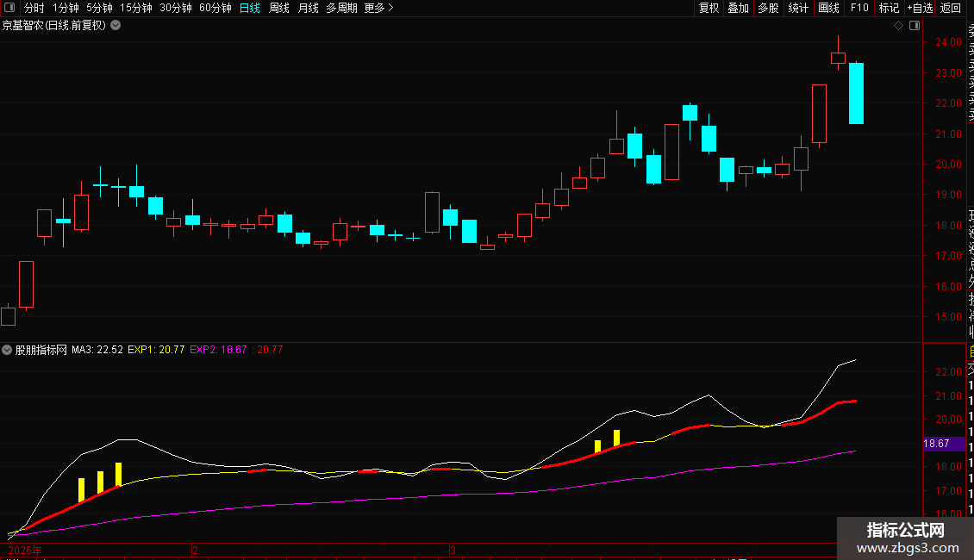Activate the 画线 drawing tool

tap(828, 8)
